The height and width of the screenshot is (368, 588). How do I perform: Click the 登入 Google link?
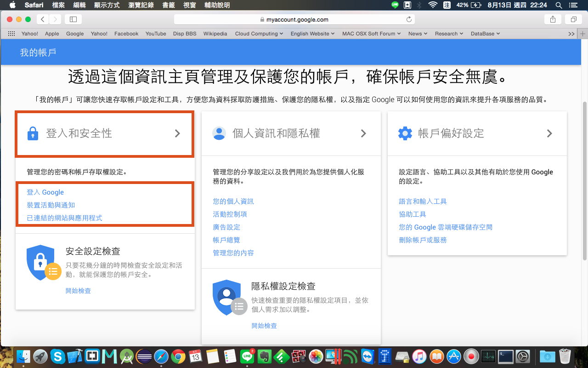[x=45, y=192]
